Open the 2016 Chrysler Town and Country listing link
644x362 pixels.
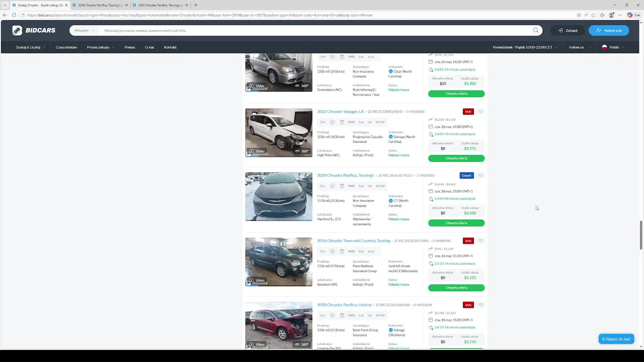[354, 241]
